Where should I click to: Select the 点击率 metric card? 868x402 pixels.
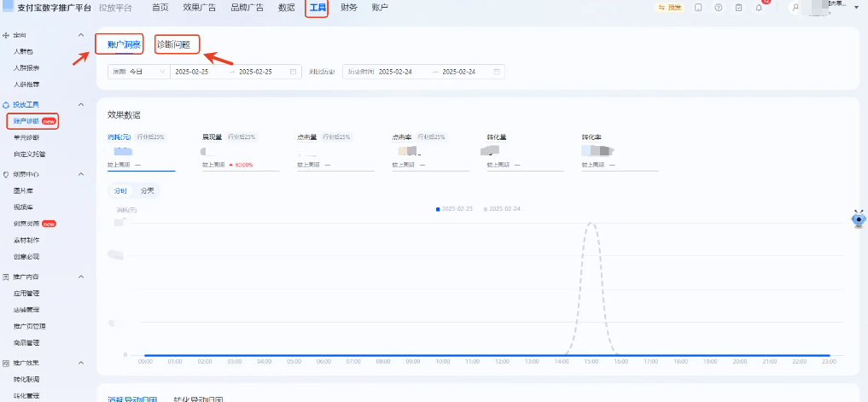(x=431, y=151)
